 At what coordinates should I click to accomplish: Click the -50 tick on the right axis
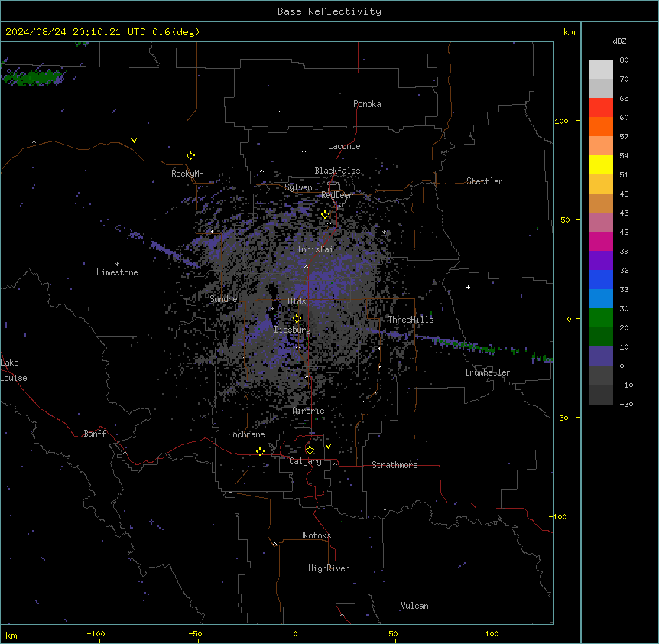click(x=561, y=418)
